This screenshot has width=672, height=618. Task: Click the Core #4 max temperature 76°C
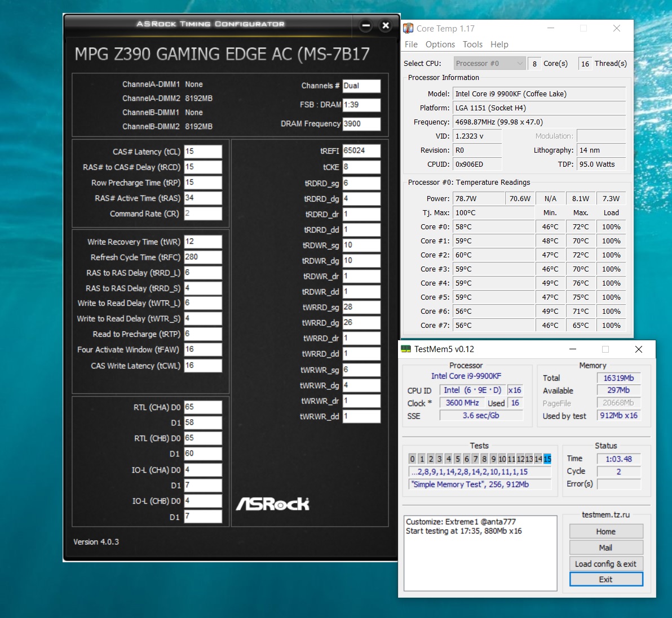(x=580, y=283)
